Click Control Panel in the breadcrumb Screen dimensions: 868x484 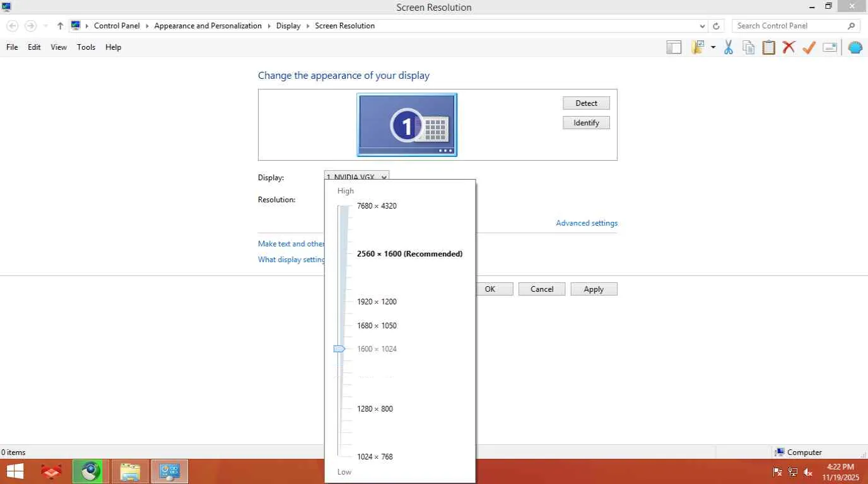117,26
